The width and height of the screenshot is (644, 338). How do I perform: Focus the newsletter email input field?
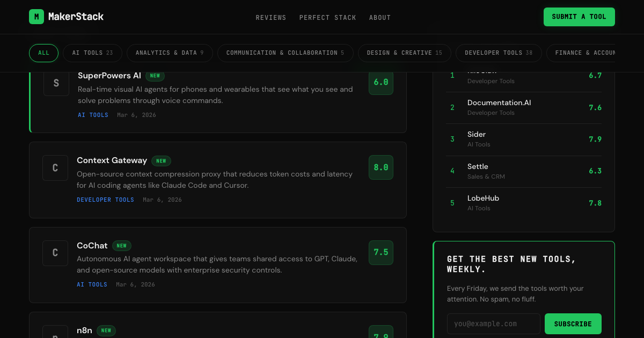pyautogui.click(x=493, y=324)
